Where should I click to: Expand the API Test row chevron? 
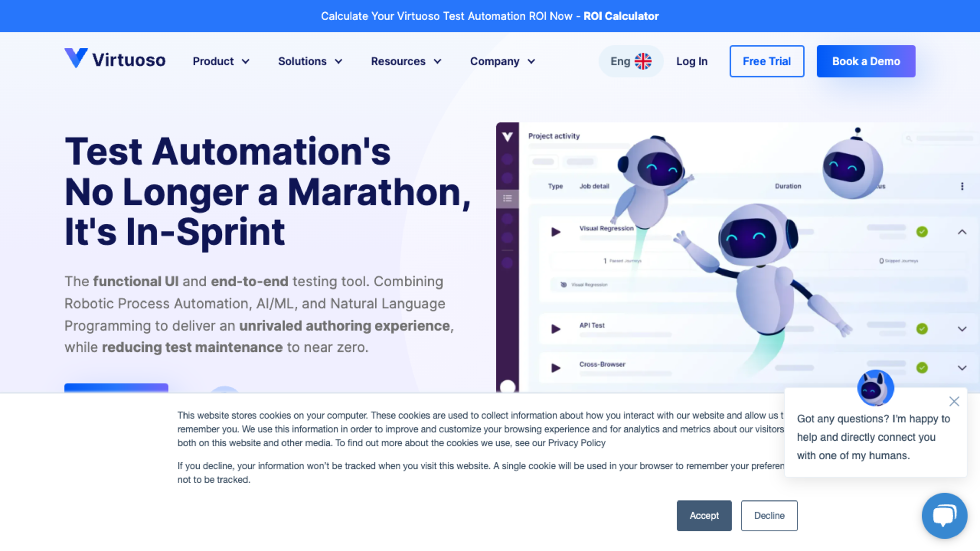(x=962, y=329)
